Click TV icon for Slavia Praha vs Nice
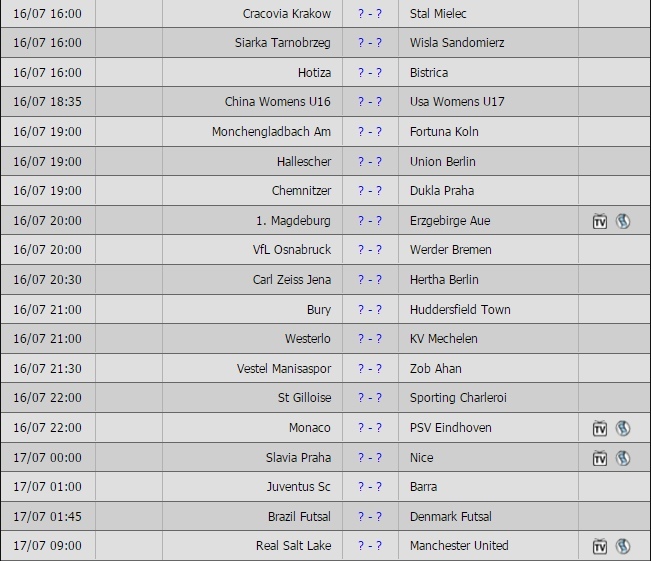 tap(600, 458)
